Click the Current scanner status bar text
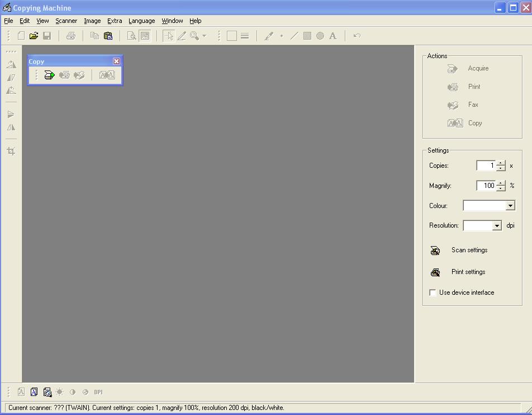532x415 pixels. (146, 408)
